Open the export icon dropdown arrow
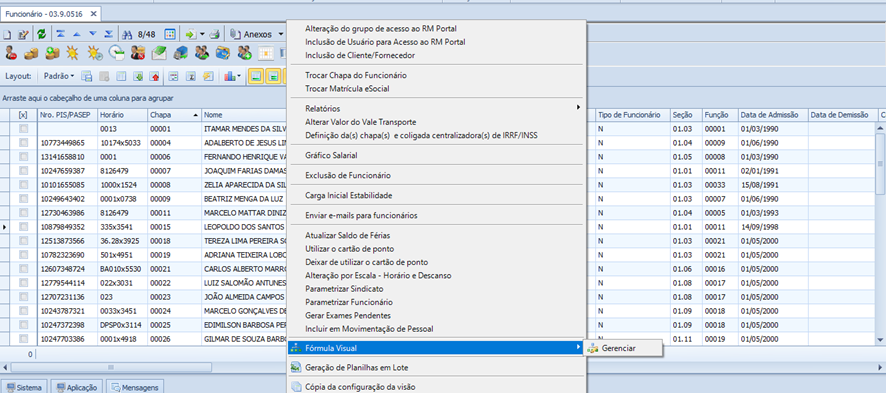 [x=202, y=34]
